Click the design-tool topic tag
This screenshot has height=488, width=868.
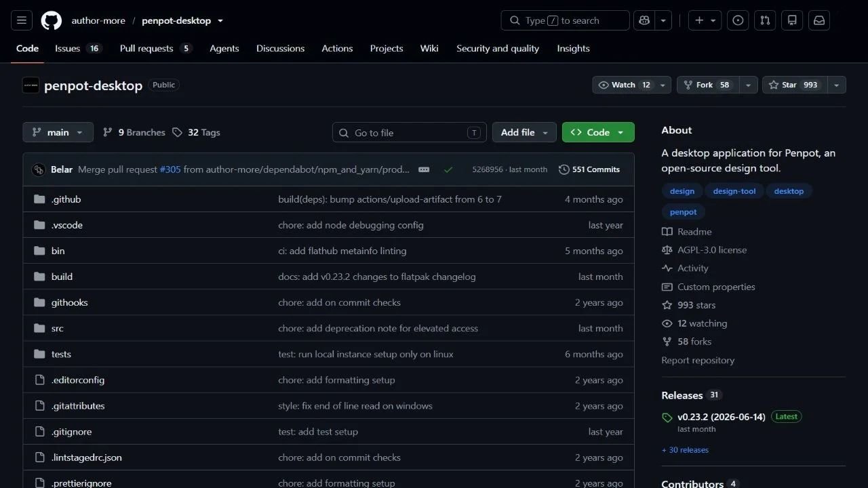point(734,191)
